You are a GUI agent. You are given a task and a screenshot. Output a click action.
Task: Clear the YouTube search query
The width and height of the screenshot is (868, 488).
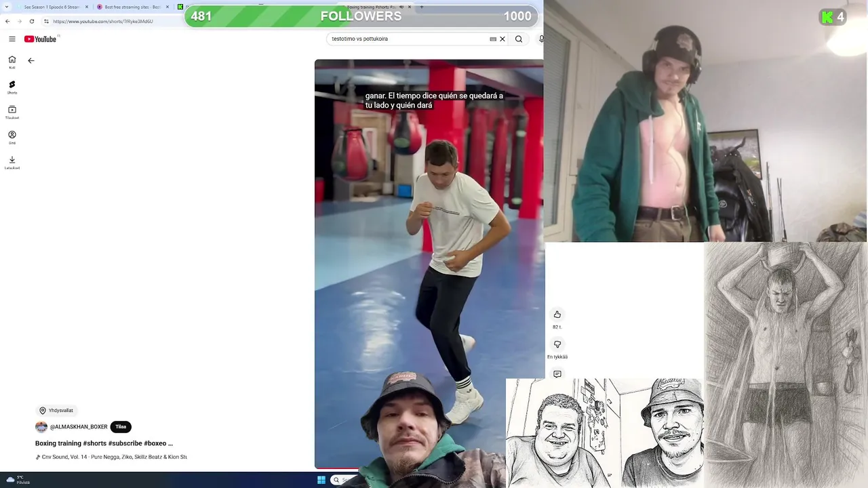tap(502, 39)
